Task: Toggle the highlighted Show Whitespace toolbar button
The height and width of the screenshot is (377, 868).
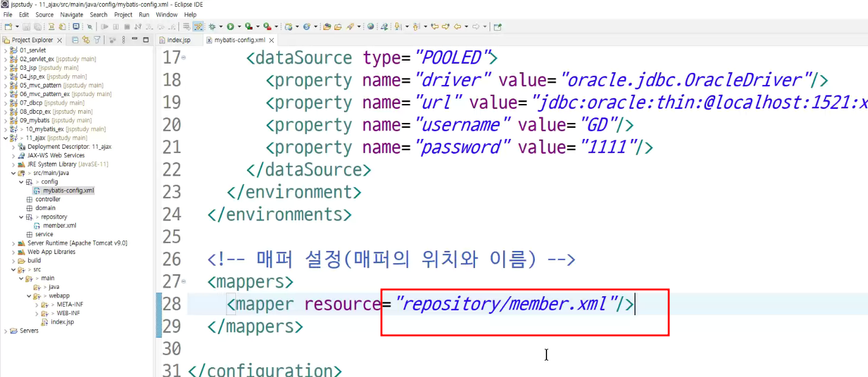Action: (198, 27)
